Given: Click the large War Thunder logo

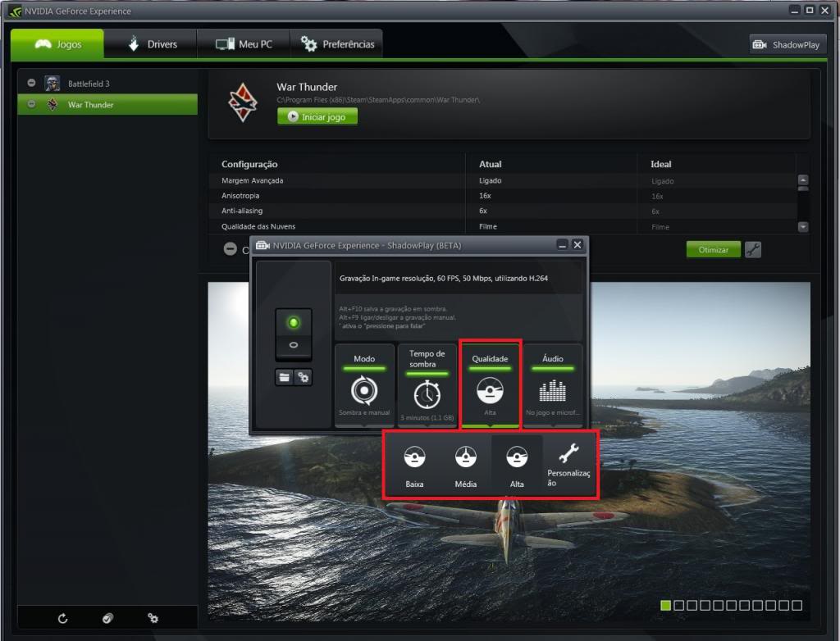Looking at the screenshot, I should pyautogui.click(x=243, y=102).
